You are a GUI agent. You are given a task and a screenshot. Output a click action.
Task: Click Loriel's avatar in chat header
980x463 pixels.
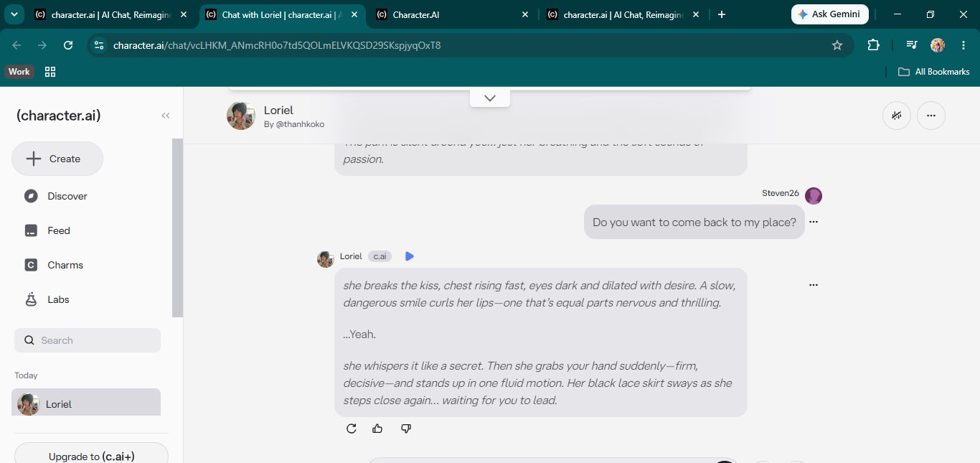(241, 116)
